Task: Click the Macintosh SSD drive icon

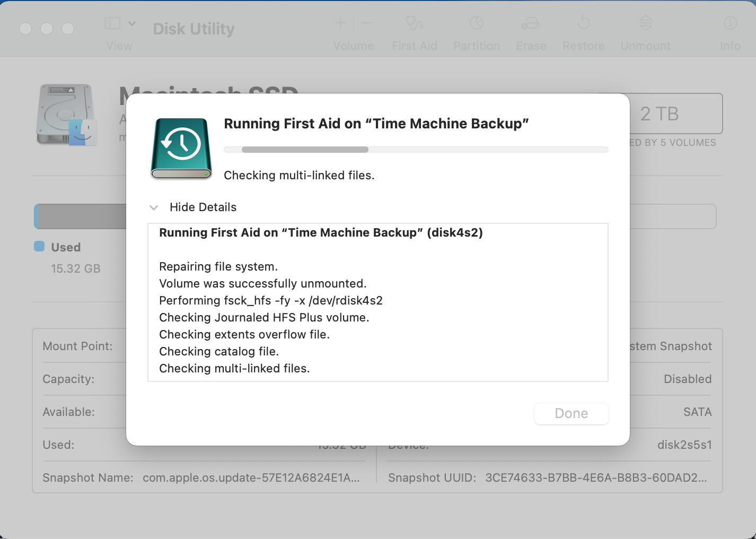Action: (x=67, y=115)
